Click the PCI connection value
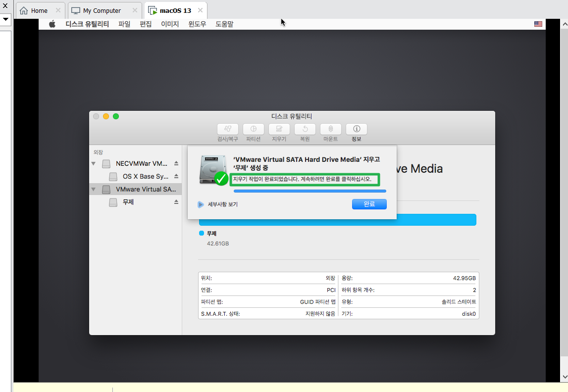 (331, 290)
